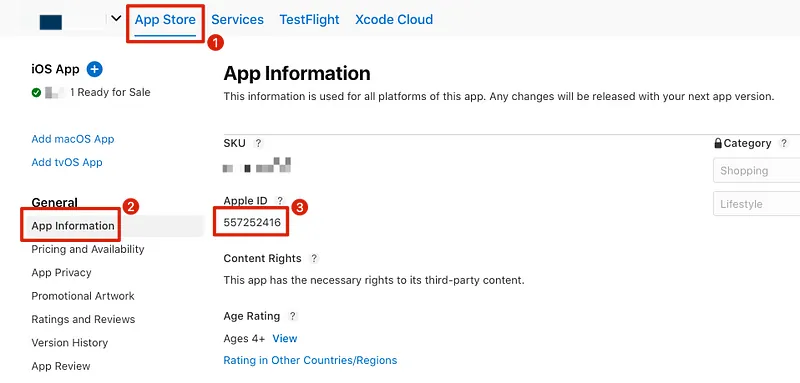Open the Shopping primary category dropdown

(x=756, y=171)
